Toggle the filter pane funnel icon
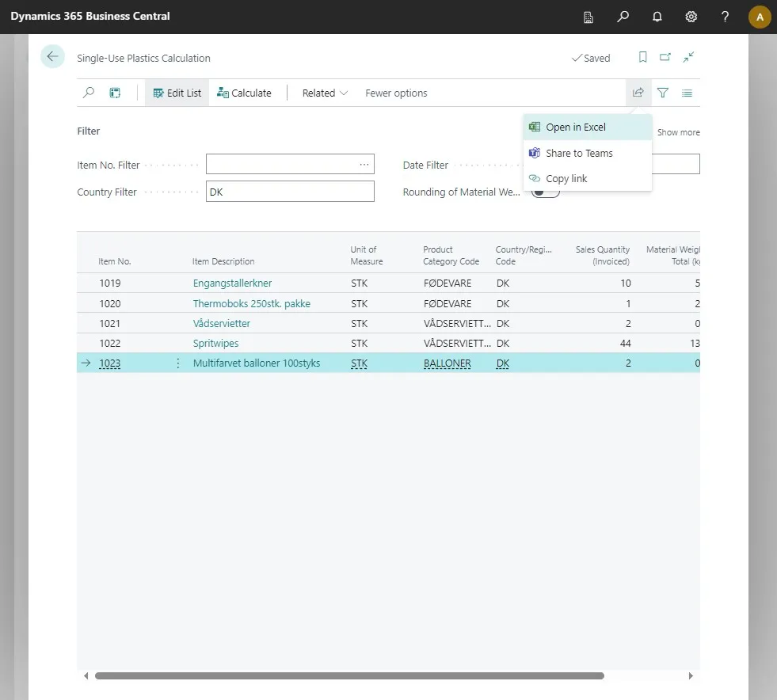Image resolution: width=777 pixels, height=700 pixels. pos(662,93)
